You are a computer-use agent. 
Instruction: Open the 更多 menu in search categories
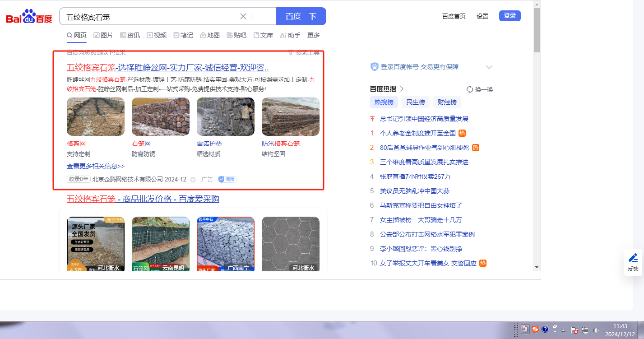[x=313, y=35]
